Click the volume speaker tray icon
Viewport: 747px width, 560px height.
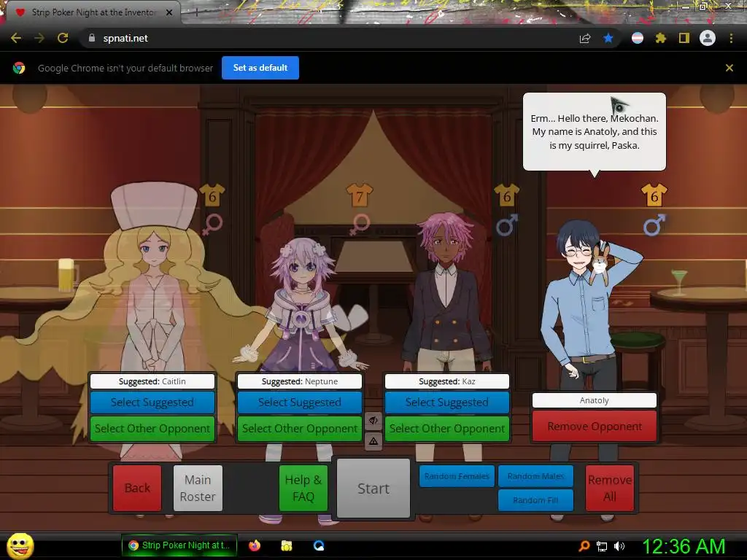point(619,546)
